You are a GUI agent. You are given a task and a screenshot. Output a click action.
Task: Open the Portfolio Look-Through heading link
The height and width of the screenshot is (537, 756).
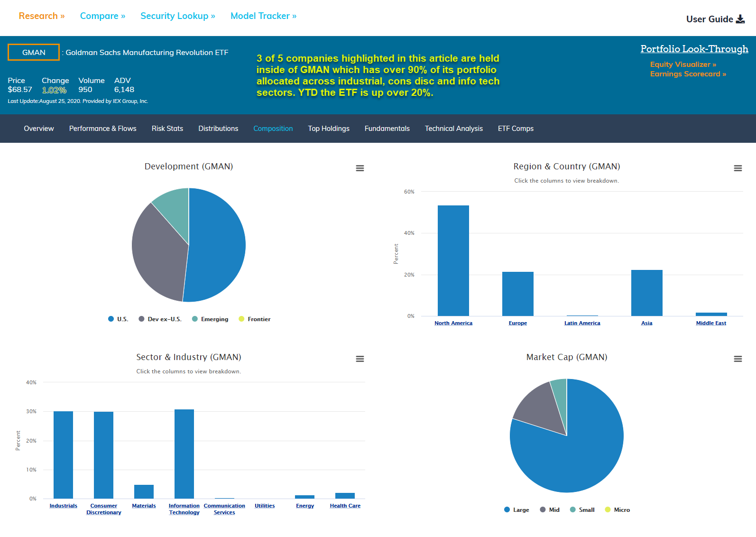[x=694, y=49]
